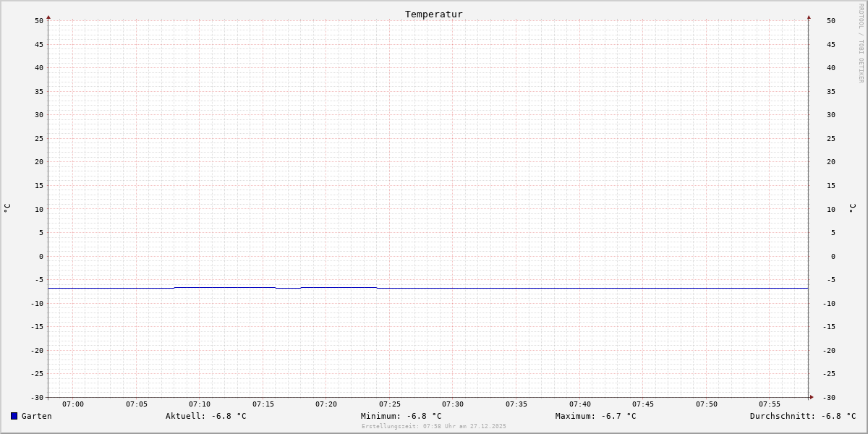Click the red arrow atop the right axis
Screen dimensions: 868x434
click(809, 17)
